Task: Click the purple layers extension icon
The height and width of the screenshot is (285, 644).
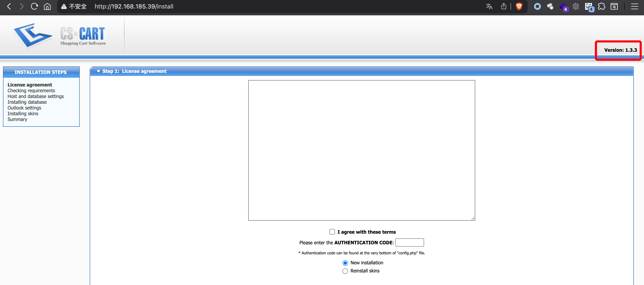Action: click(x=563, y=6)
